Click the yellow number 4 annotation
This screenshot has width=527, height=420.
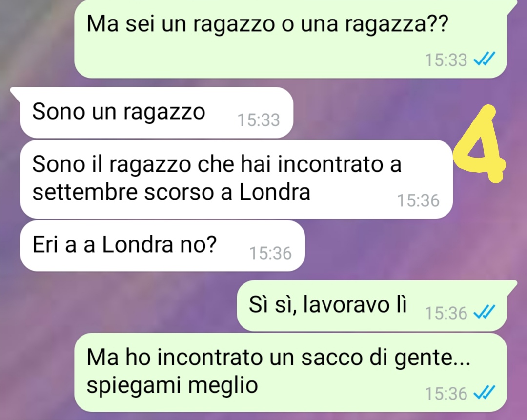(x=479, y=144)
